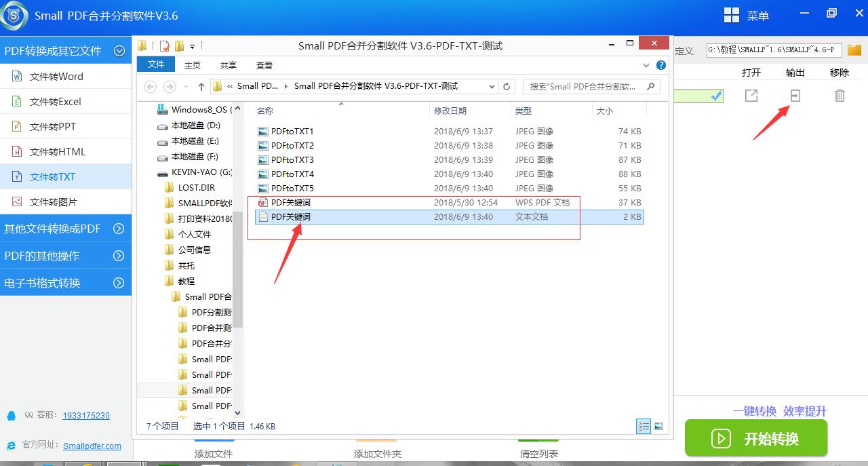
Task: Open the 主页 ribbon tab
Action: pyautogui.click(x=193, y=65)
